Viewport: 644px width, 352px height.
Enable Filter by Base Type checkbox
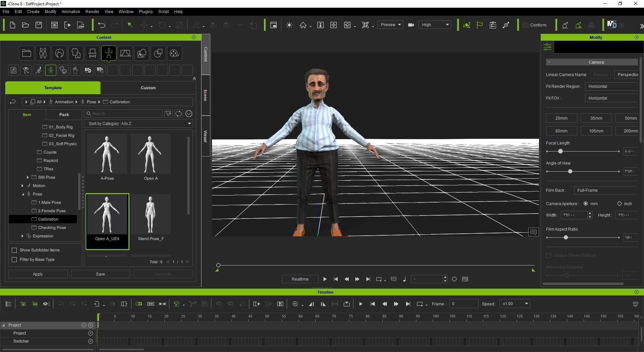[x=14, y=259]
